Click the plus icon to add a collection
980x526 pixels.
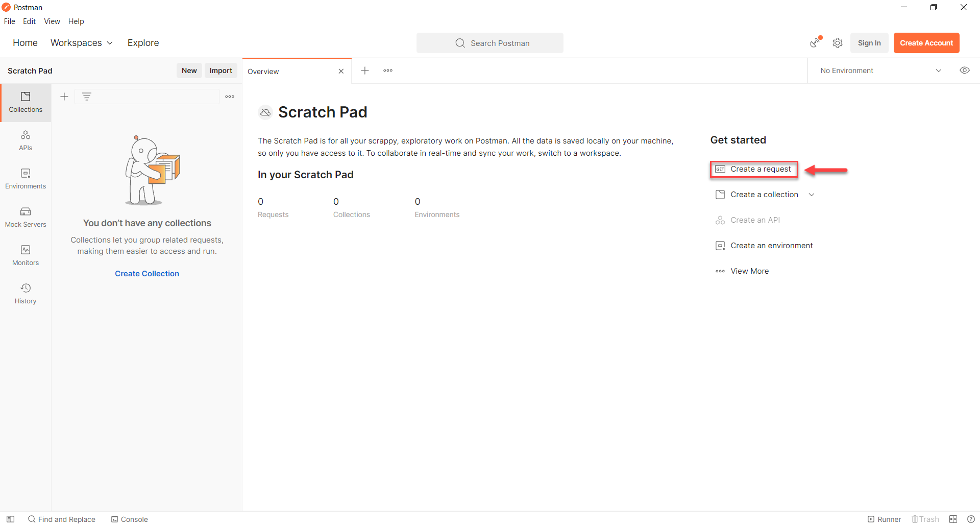click(x=64, y=97)
